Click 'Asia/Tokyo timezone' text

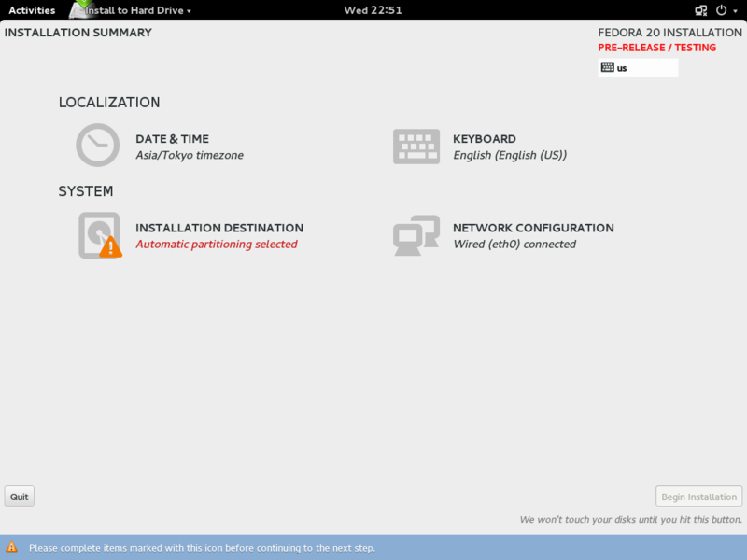tap(190, 155)
